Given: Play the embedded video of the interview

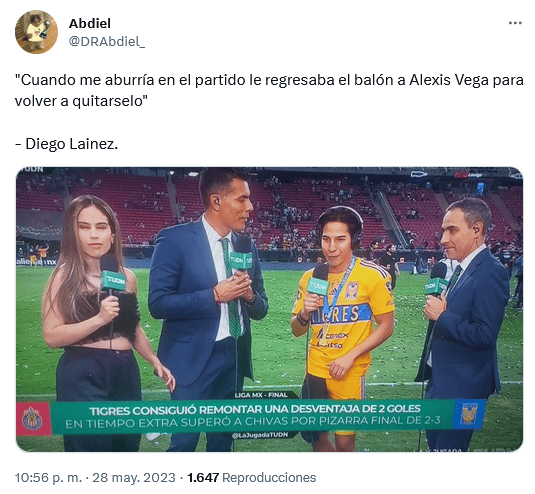Looking at the screenshot, I should 269,309.
